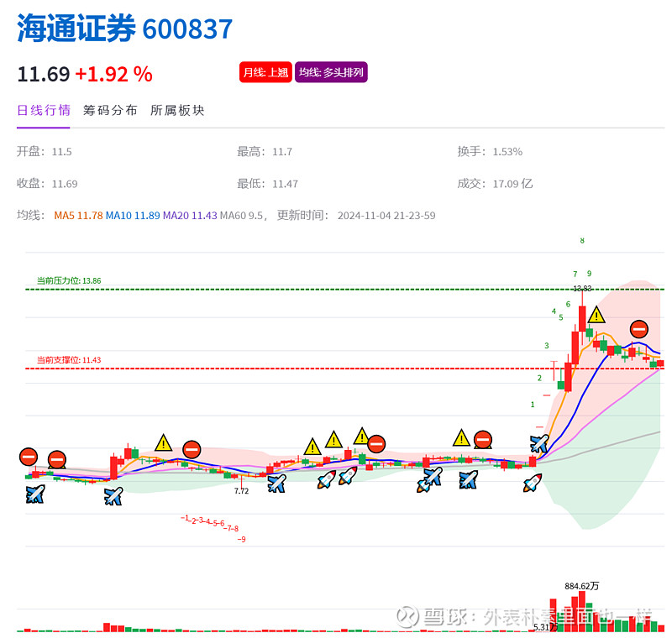Click the fifth no-entry sign from the left
672x638 pixels.
click(483, 440)
